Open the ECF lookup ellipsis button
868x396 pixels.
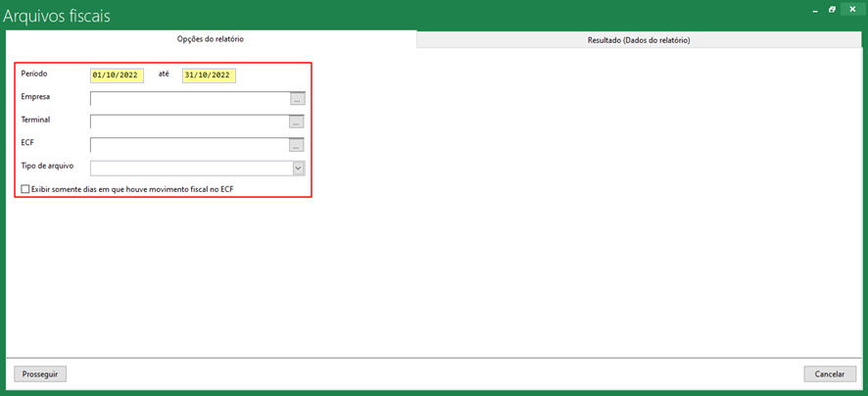pyautogui.click(x=298, y=146)
